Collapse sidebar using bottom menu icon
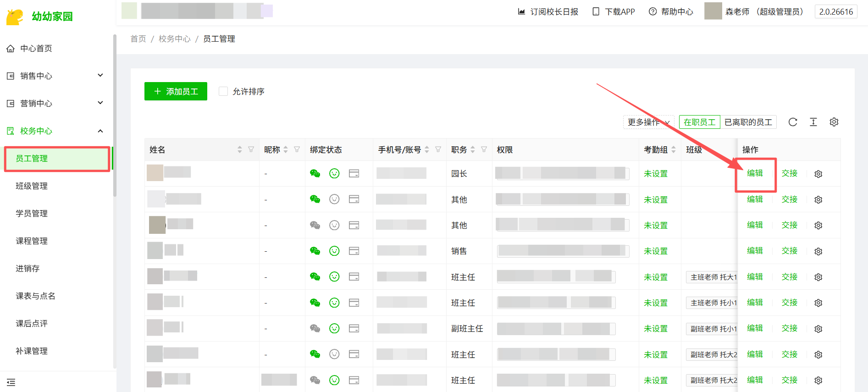868x392 pixels. click(11, 382)
